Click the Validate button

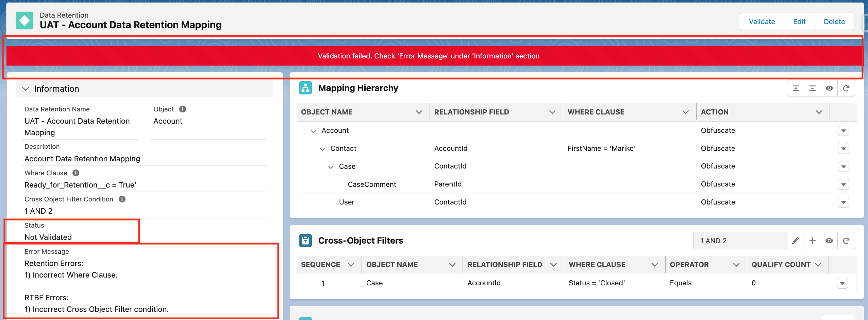click(x=762, y=22)
